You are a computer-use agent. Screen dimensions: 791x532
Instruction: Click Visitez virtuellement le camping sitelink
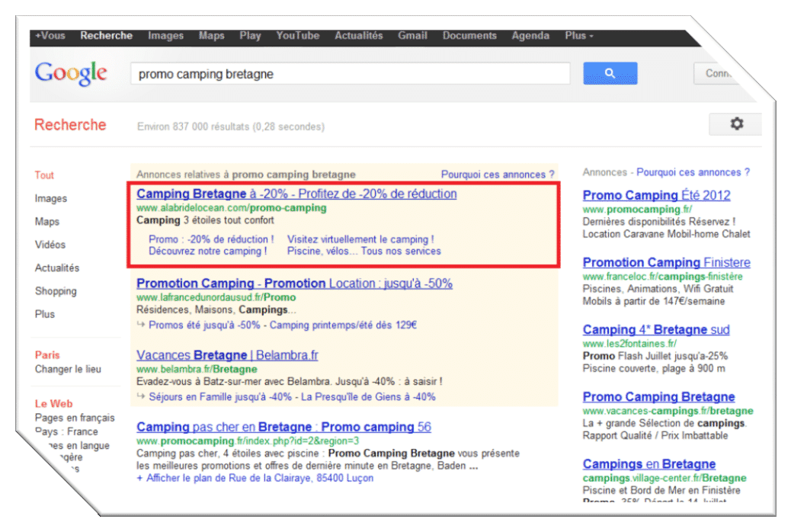pyautogui.click(x=360, y=239)
